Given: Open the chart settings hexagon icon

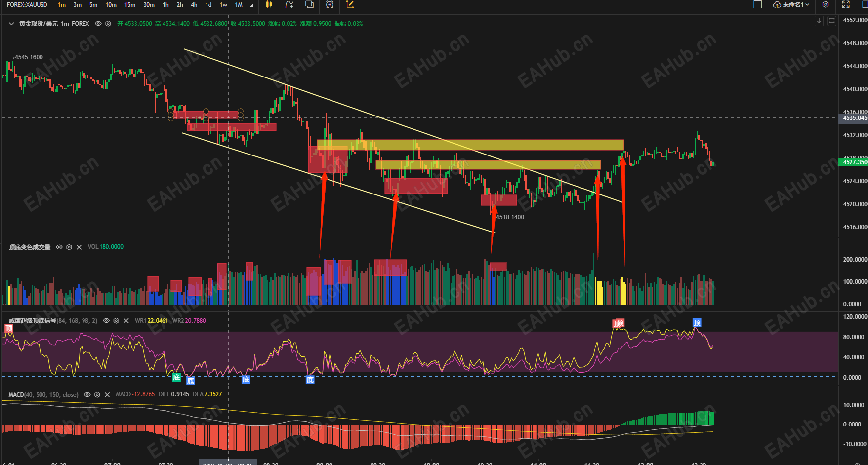Looking at the screenshot, I should [826, 5].
